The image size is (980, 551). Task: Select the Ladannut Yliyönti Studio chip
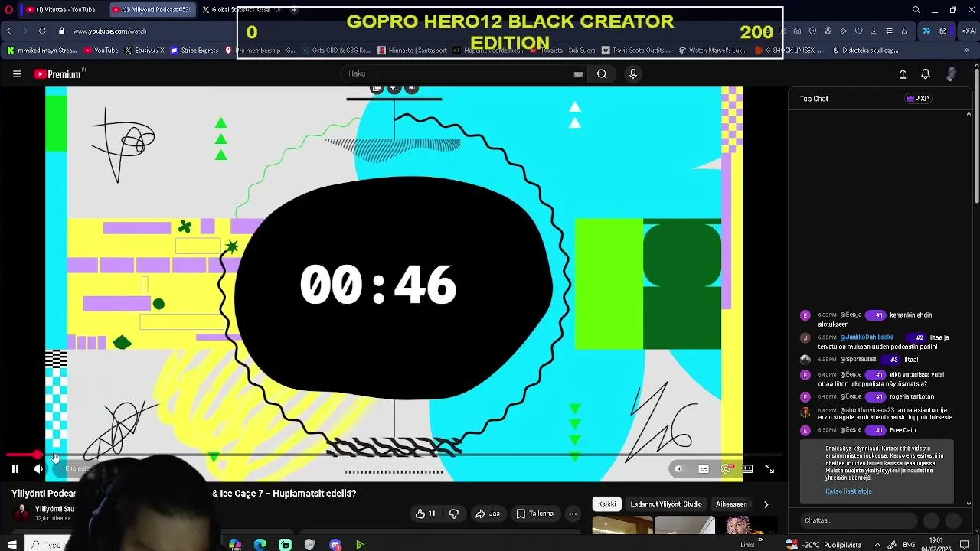point(666,504)
